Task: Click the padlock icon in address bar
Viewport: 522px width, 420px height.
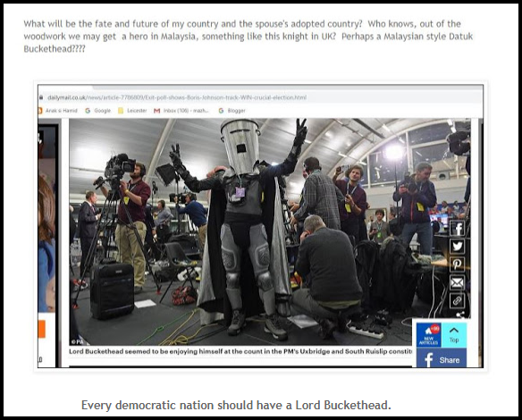Action: click(x=41, y=97)
